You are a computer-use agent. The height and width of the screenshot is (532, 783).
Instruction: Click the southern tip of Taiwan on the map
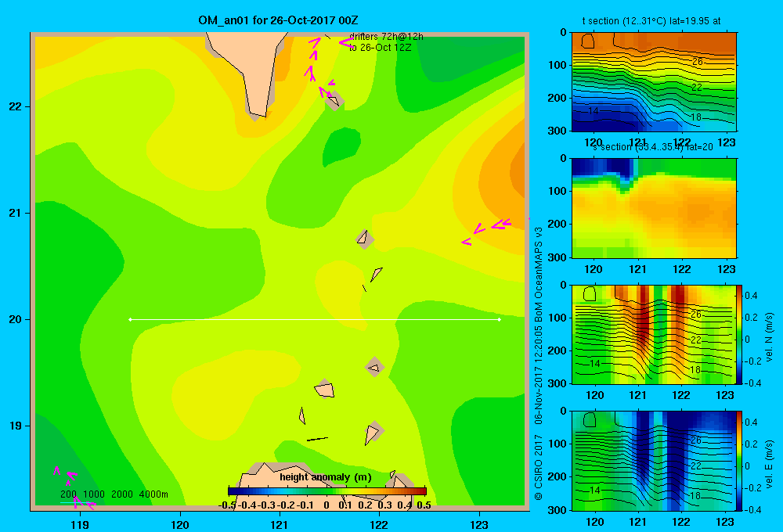(258, 113)
